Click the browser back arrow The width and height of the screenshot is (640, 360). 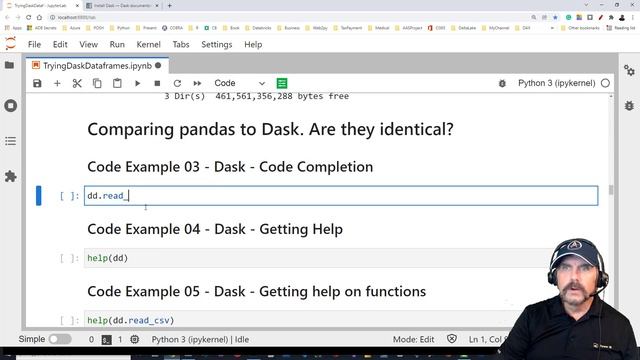[x=7, y=18]
